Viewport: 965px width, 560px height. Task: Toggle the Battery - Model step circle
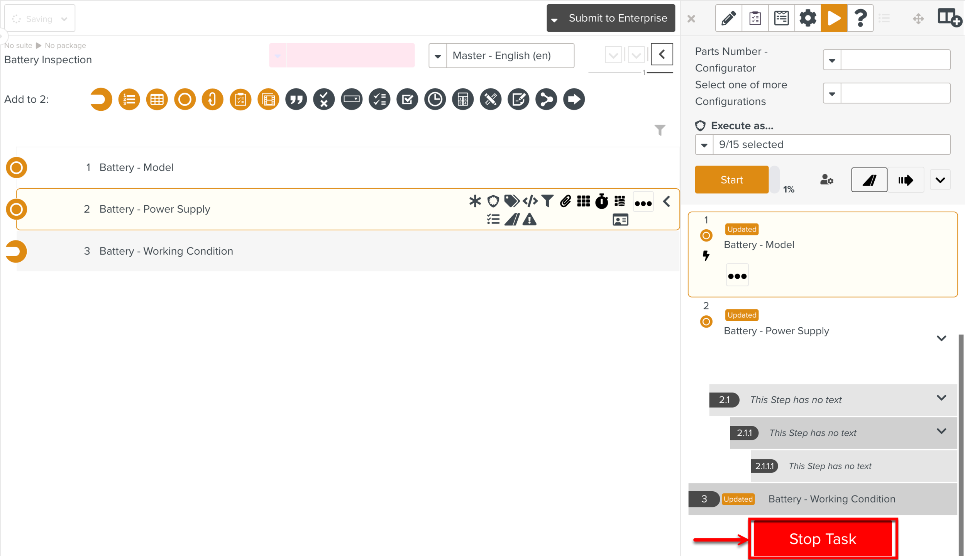16,167
